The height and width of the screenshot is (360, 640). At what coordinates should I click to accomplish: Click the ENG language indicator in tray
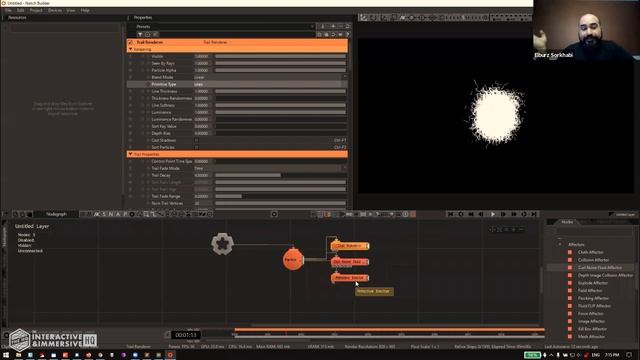(x=596, y=355)
